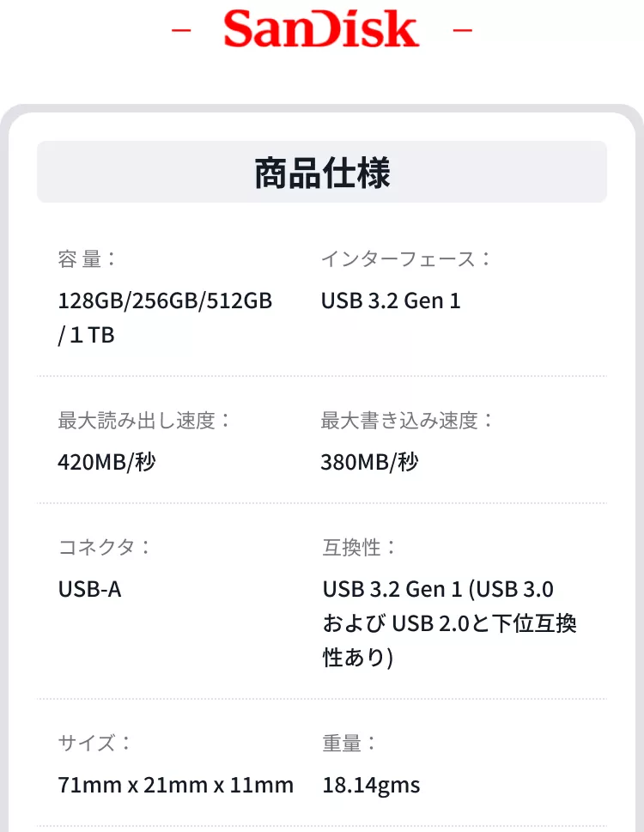
Task: Select the 420MB/秒 read speed value
Action: coord(106,463)
